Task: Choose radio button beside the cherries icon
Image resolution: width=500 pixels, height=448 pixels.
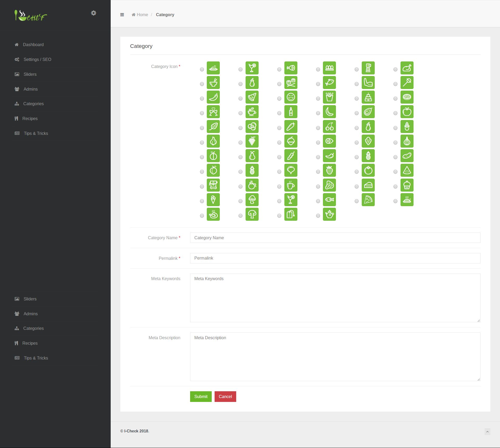Action: [x=318, y=128]
